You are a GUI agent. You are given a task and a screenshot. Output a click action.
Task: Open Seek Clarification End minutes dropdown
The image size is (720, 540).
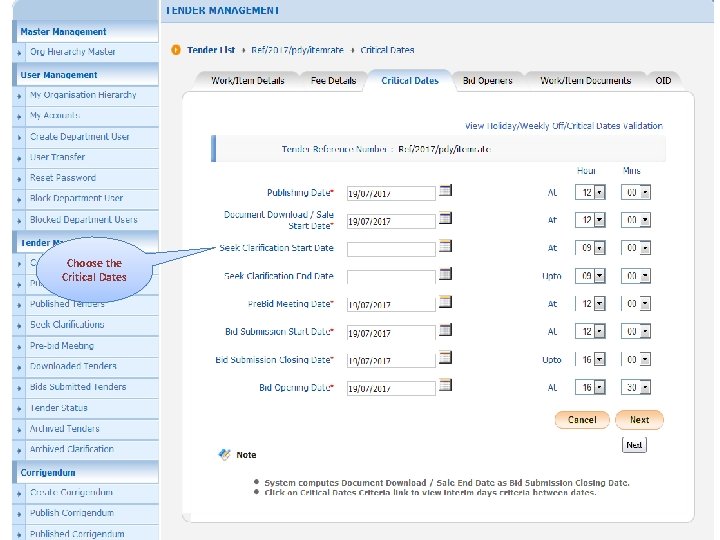tap(645, 276)
